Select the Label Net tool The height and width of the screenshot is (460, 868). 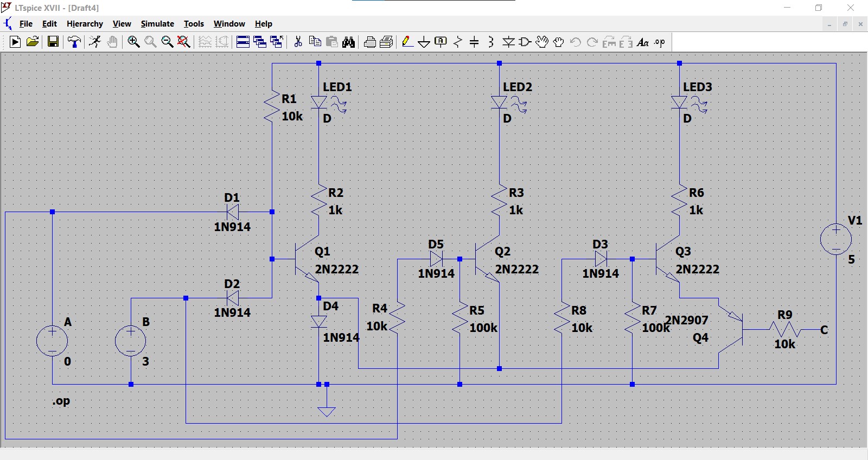click(x=441, y=42)
